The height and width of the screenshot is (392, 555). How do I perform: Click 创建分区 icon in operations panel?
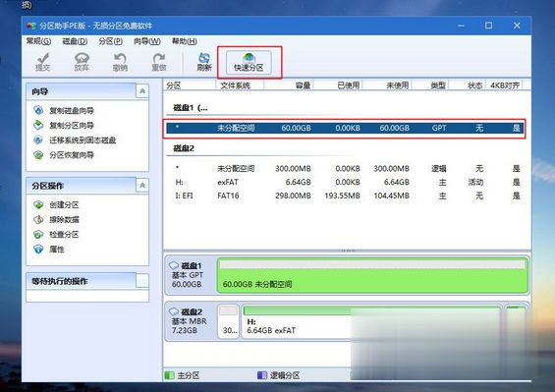pyautogui.click(x=38, y=204)
